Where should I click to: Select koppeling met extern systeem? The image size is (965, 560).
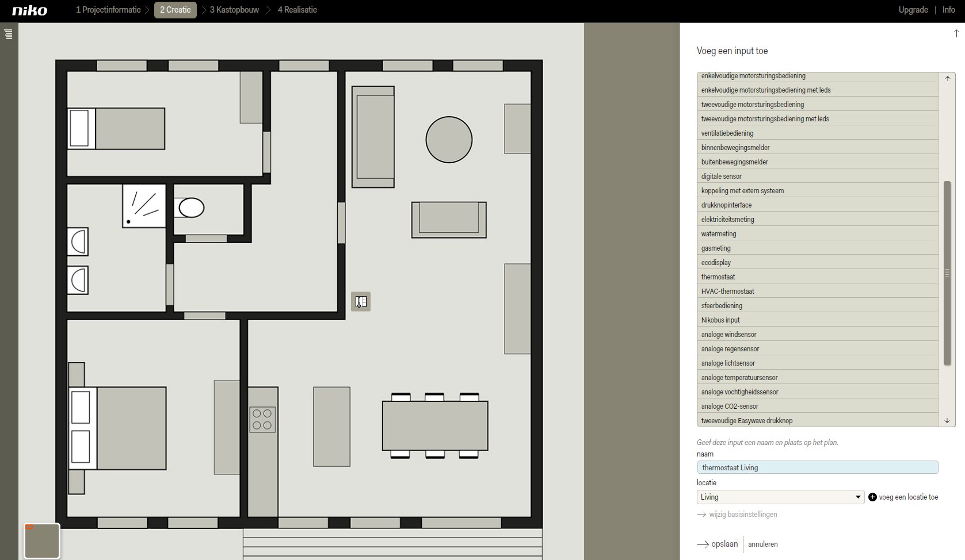pyautogui.click(x=818, y=191)
